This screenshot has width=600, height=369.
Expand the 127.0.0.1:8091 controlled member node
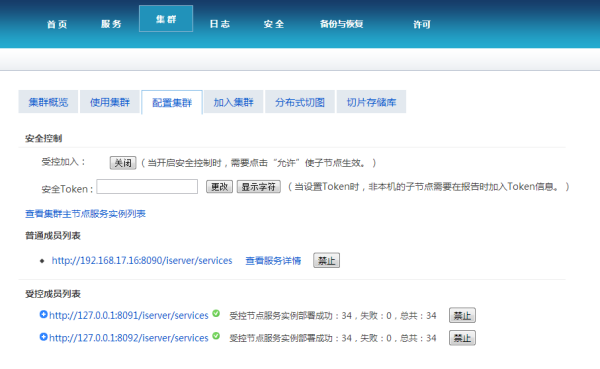[43, 314]
